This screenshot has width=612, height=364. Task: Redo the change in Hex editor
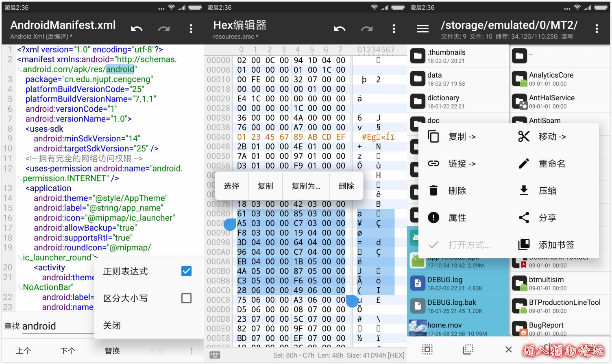tap(367, 28)
